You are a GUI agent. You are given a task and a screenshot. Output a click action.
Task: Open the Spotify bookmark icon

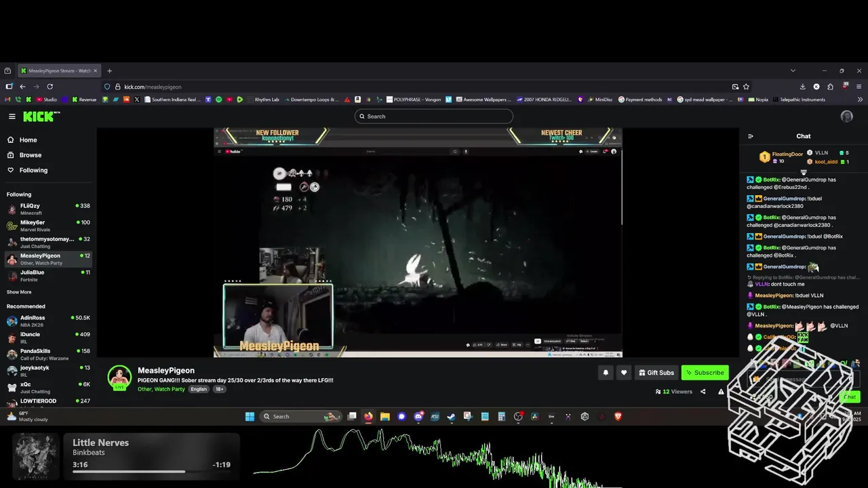(218, 100)
